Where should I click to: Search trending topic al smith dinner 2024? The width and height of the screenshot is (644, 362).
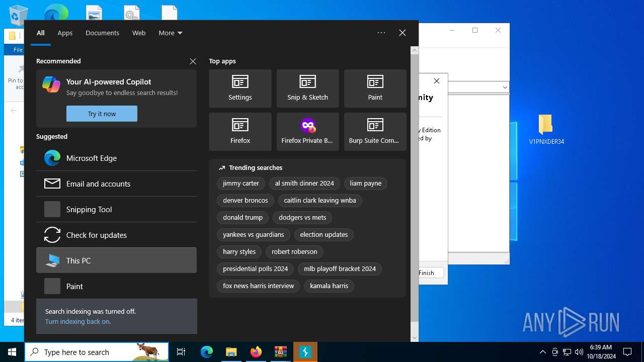(304, 184)
